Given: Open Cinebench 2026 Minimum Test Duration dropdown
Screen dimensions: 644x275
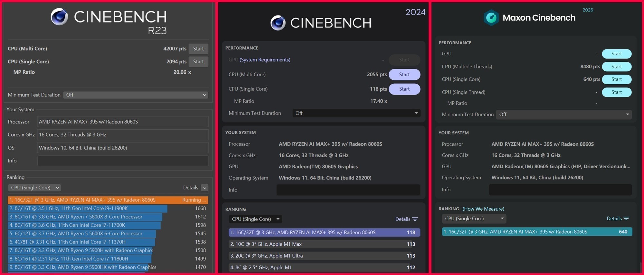Looking at the screenshot, I should click(564, 115).
